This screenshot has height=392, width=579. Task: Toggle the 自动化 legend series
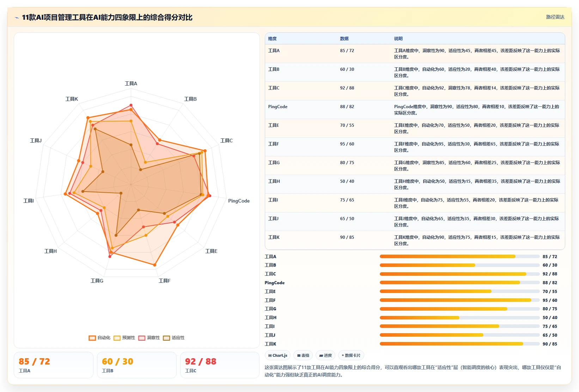[99, 338]
